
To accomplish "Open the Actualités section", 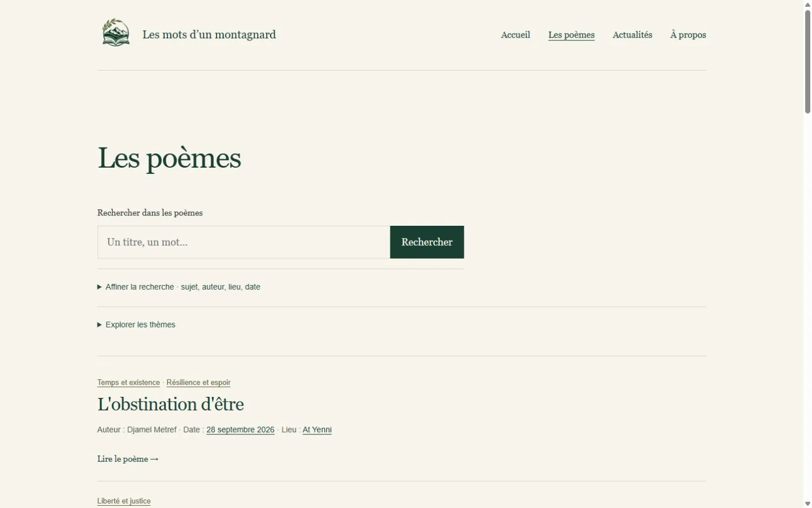I will pyautogui.click(x=633, y=35).
